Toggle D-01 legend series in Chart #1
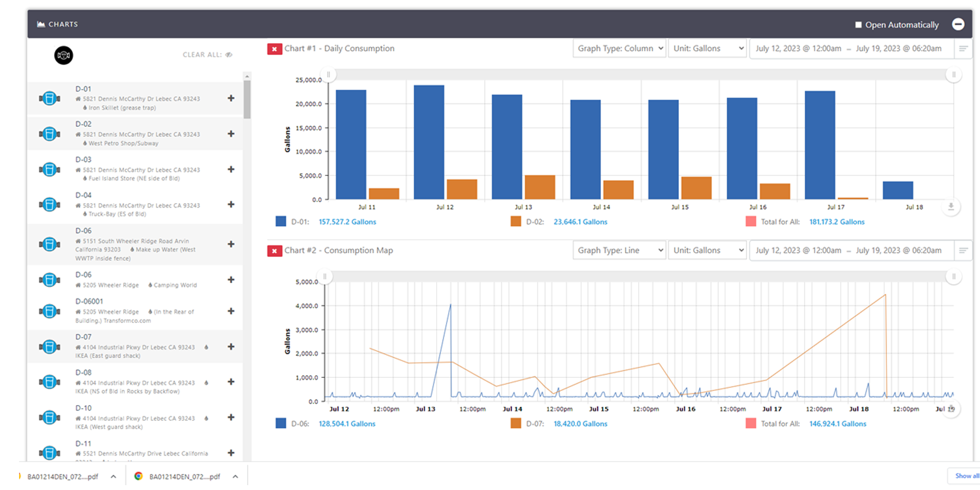The height and width of the screenshot is (490, 980). (x=281, y=222)
